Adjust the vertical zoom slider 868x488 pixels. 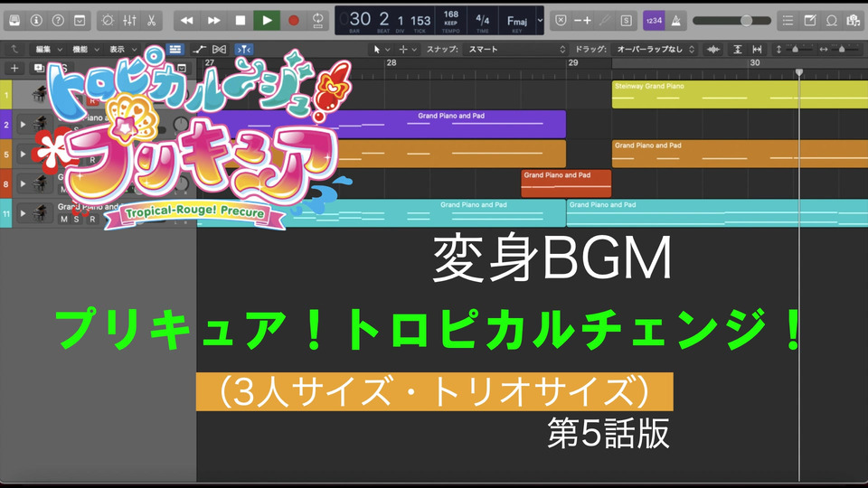(x=795, y=49)
